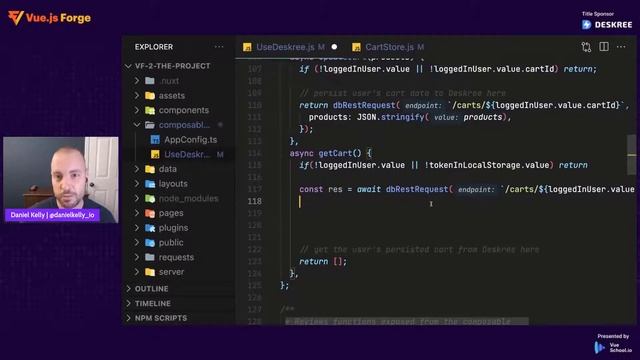Screen dimensions: 640x360
Task: Click the plugins folder icon
Action: (x=150, y=228)
